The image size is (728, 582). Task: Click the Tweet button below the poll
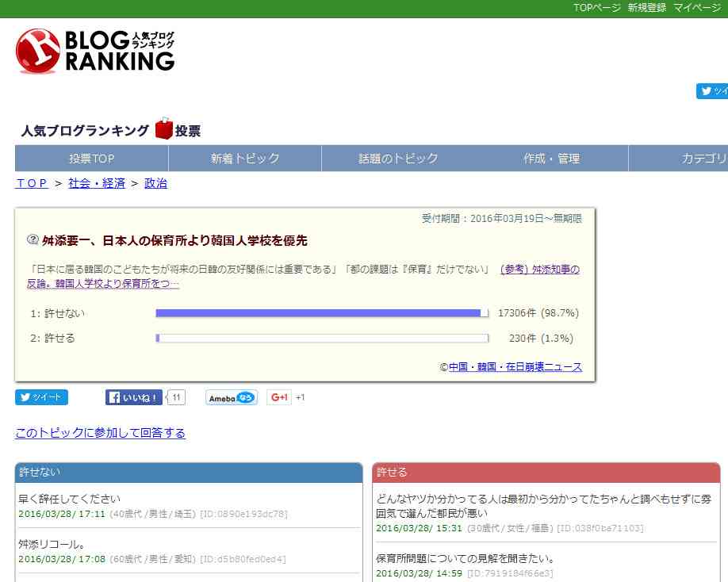click(41, 397)
